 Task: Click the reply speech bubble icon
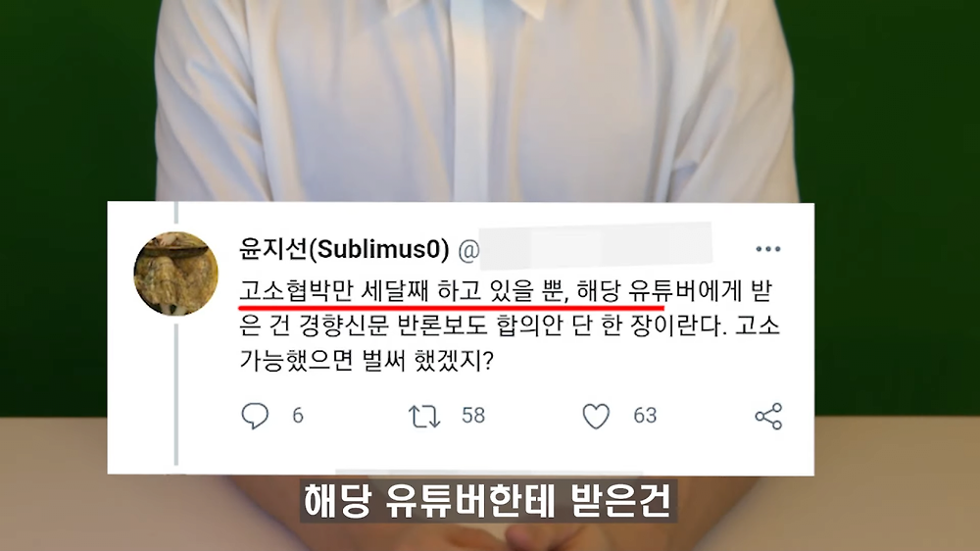coord(255,416)
